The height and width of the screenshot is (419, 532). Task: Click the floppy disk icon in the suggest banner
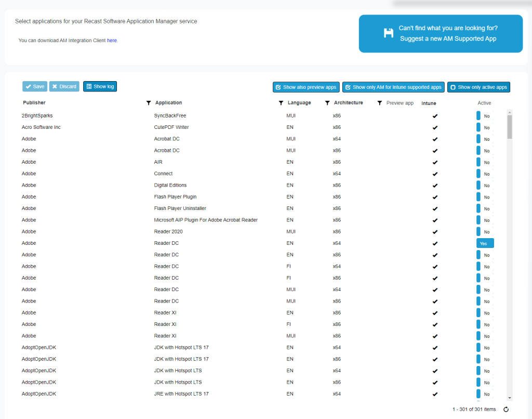pos(388,33)
